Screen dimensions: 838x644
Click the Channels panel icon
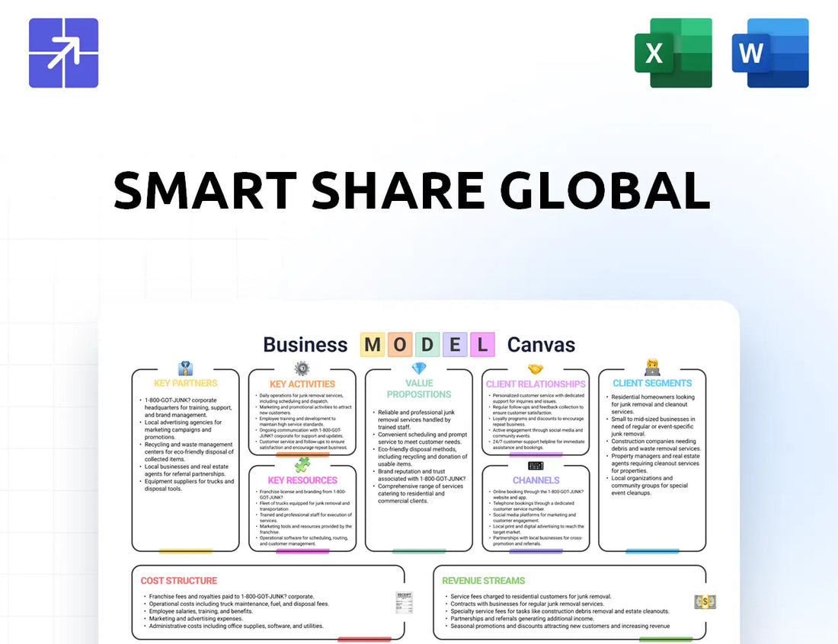click(x=536, y=466)
